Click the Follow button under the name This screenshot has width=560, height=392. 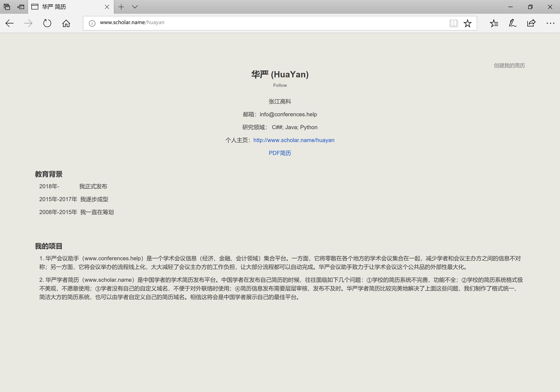[280, 85]
